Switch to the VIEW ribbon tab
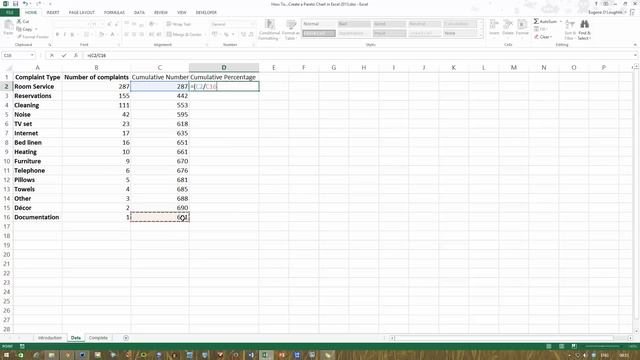This screenshot has width=640, height=360. pos(182,12)
